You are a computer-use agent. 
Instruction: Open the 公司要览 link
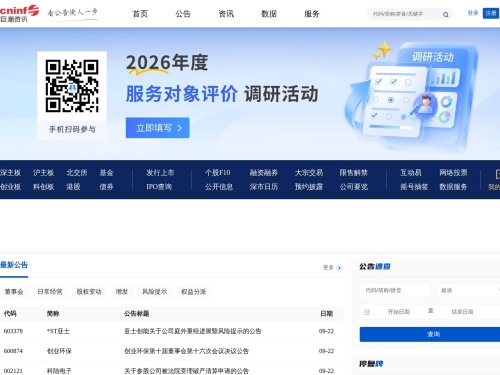tap(354, 187)
